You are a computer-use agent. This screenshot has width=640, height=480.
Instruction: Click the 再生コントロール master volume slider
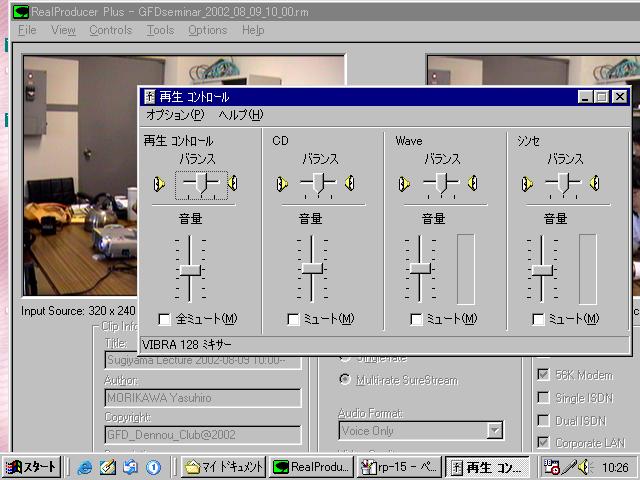point(190,269)
